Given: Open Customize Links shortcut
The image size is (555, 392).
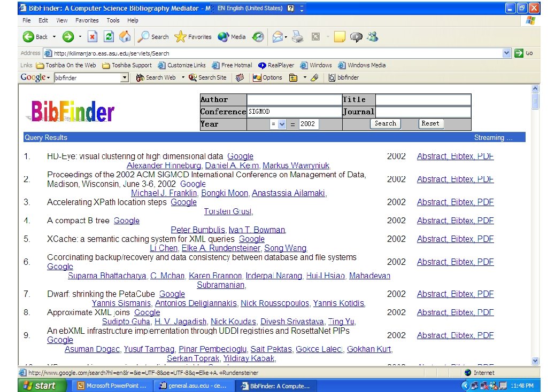Looking at the screenshot, I should click(182, 65).
